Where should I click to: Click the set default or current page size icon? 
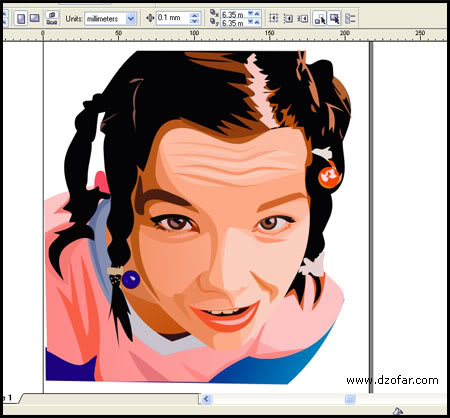(x=52, y=18)
